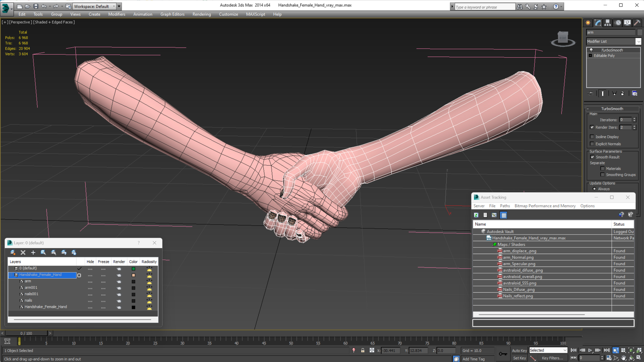Click the viewport plus menu label
The height and width of the screenshot is (362, 644).
coord(5,22)
